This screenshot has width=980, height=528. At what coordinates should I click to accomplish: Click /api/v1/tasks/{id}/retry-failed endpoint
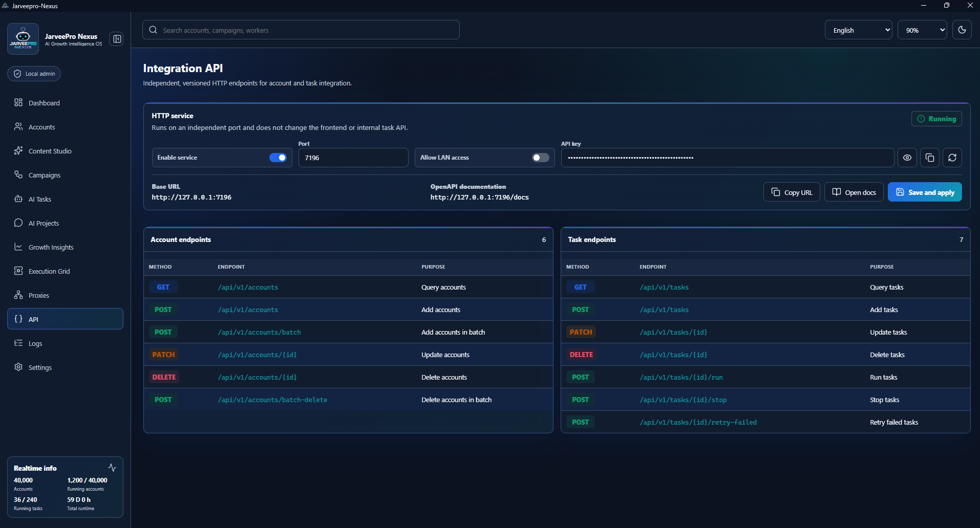click(698, 422)
